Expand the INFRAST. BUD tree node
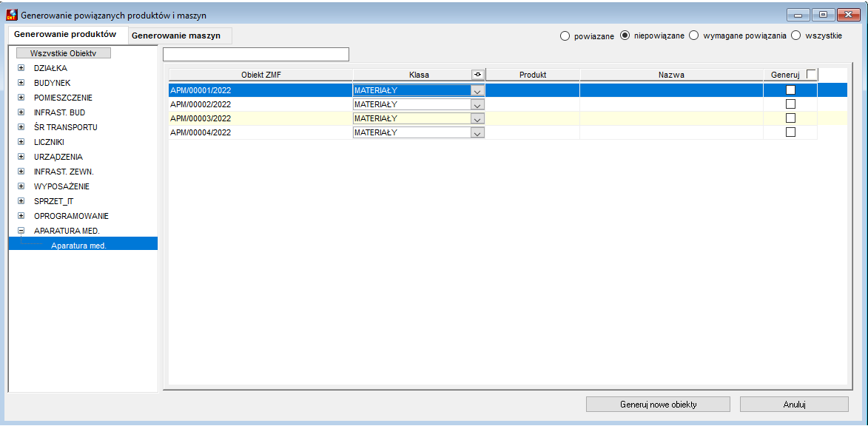Viewport: 868px width, 426px height. tap(21, 112)
